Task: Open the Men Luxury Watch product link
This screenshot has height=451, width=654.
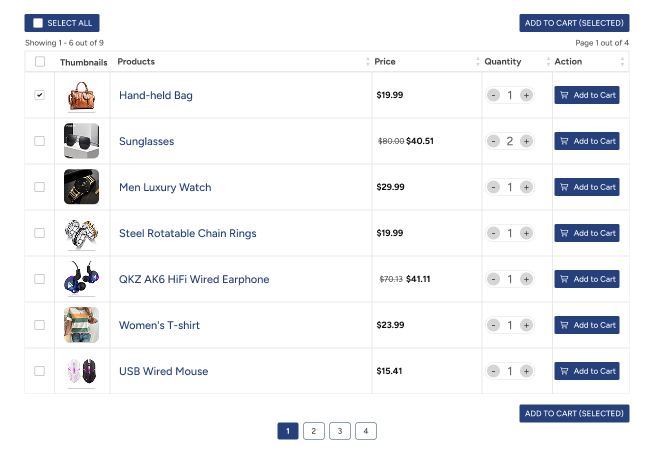Action: click(165, 187)
